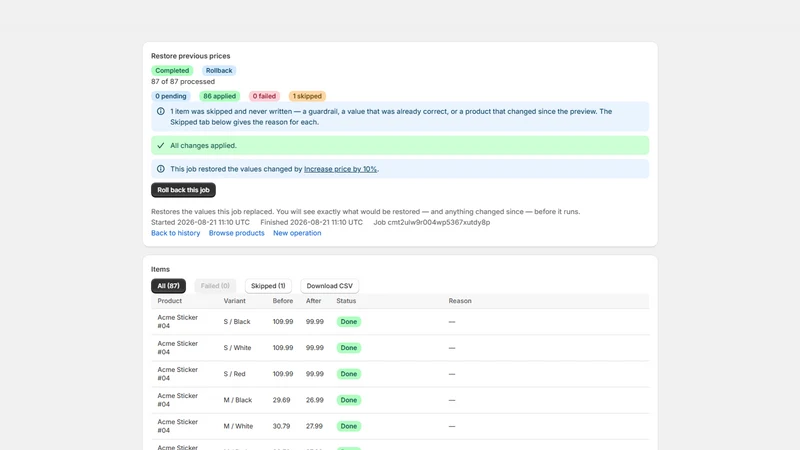Image resolution: width=800 pixels, height=450 pixels.
Task: Click the Items section heading
Action: [160, 269]
